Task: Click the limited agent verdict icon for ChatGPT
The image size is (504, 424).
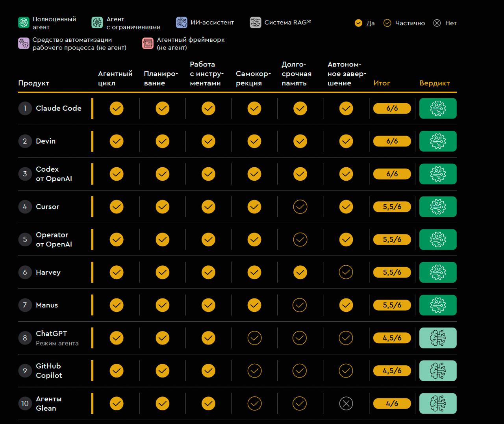Action: tap(438, 338)
